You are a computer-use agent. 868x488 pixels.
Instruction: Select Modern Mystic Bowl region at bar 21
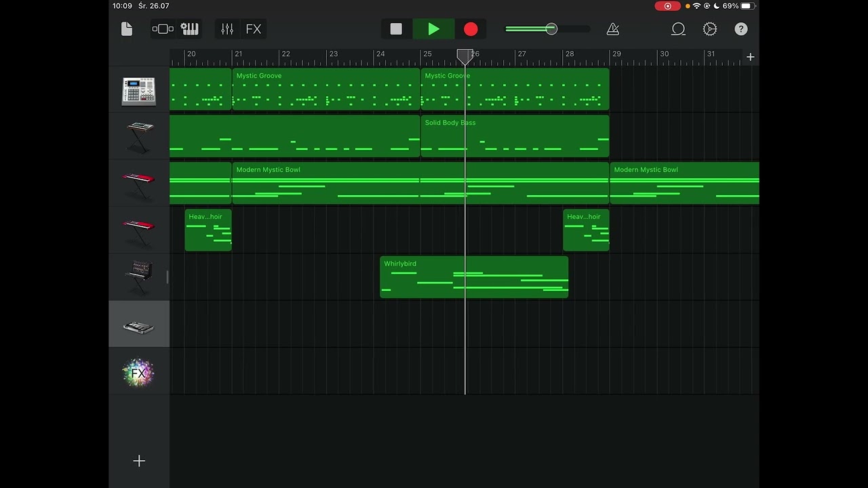pos(420,183)
